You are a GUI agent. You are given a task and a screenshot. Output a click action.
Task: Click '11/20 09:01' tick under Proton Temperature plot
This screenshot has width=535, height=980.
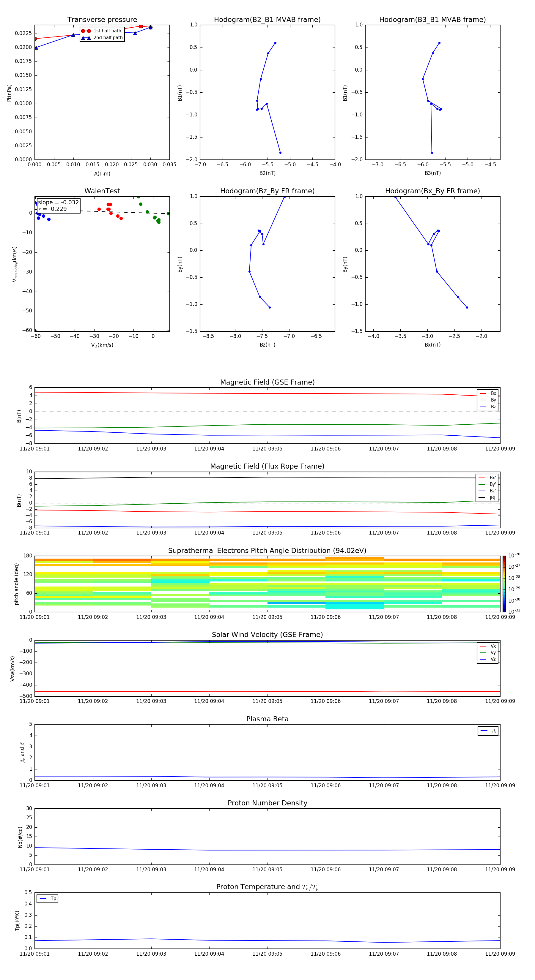35,954
